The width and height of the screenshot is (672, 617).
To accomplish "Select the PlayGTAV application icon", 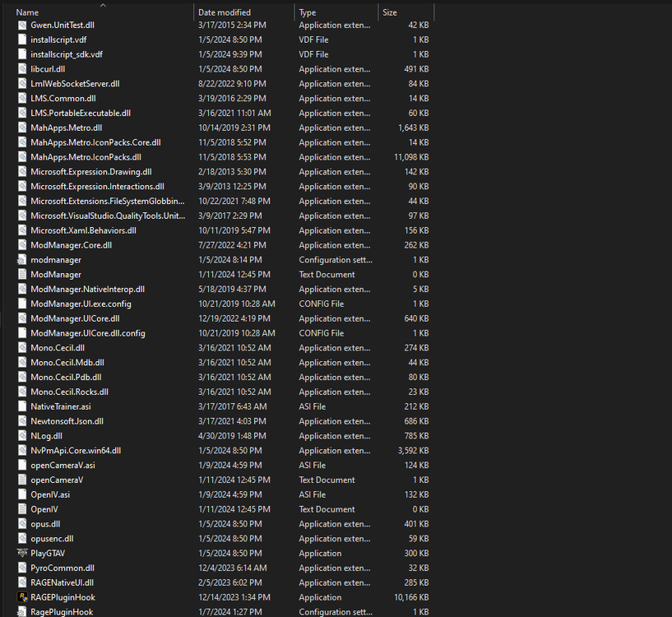I will (x=22, y=553).
